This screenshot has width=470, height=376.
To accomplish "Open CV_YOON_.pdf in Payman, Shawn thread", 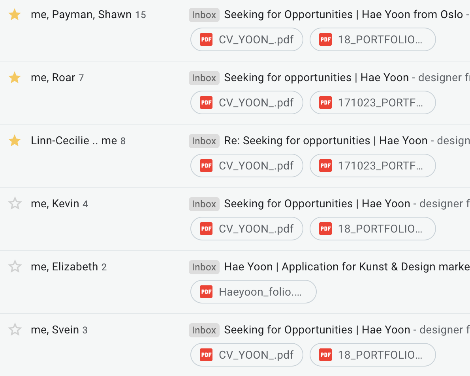I will [247, 40].
